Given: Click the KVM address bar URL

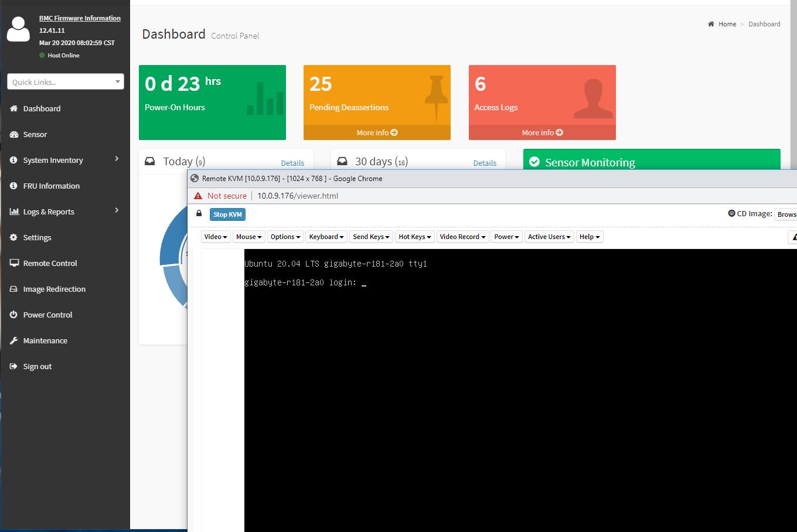Looking at the screenshot, I should pyautogui.click(x=298, y=196).
